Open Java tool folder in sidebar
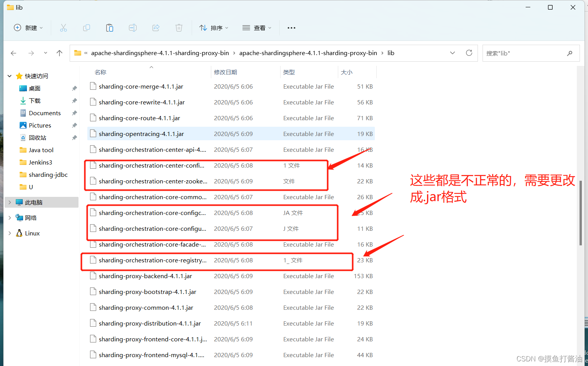 tap(41, 150)
